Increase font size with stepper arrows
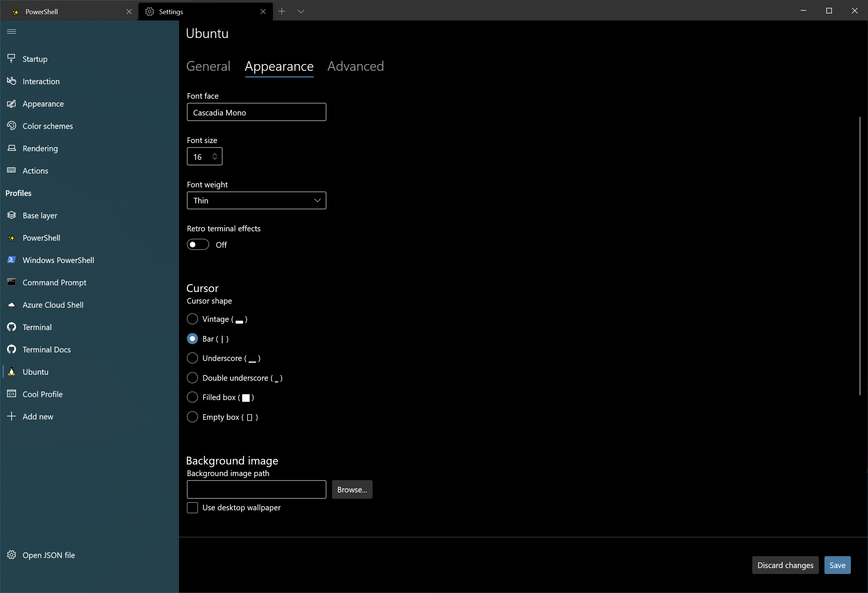The image size is (868, 593). coord(215,154)
